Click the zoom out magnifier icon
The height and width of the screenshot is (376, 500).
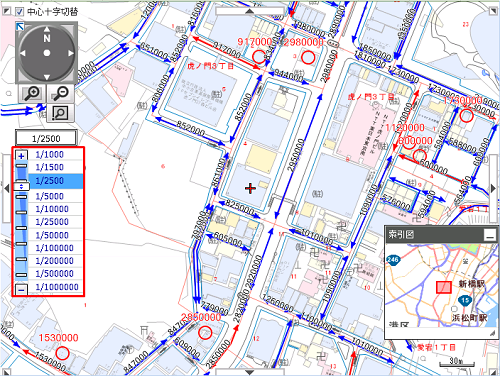pyautogui.click(x=60, y=93)
